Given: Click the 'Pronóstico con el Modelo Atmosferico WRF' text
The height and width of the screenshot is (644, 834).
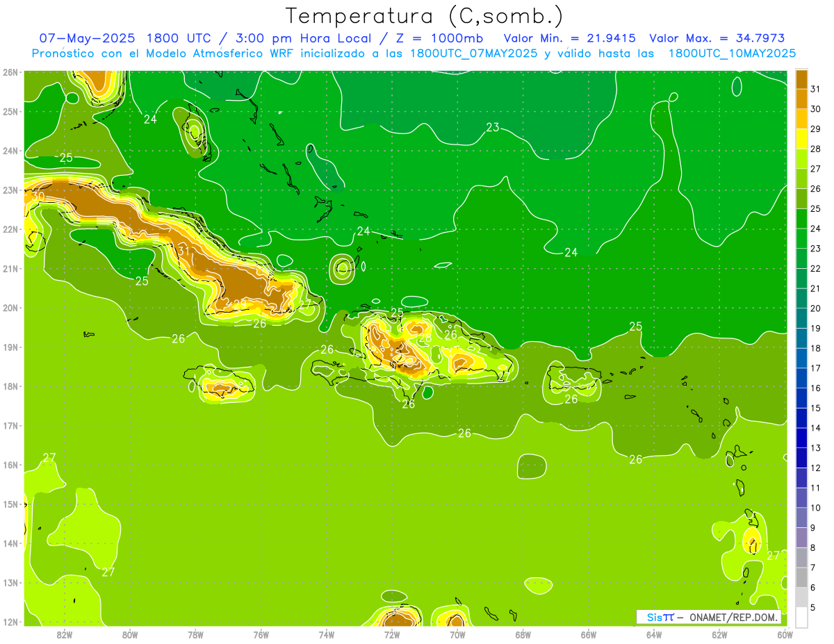Looking at the screenshot, I should [x=163, y=53].
